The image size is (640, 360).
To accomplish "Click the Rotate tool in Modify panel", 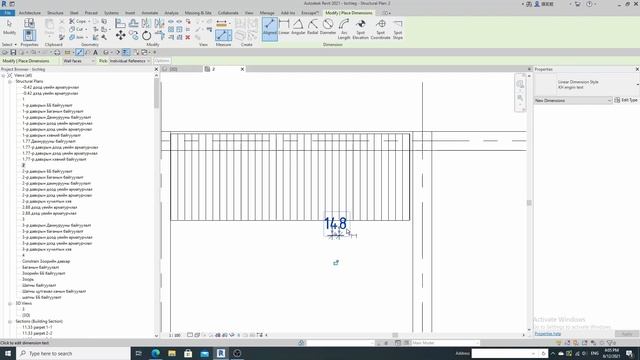I will (x=146, y=36).
